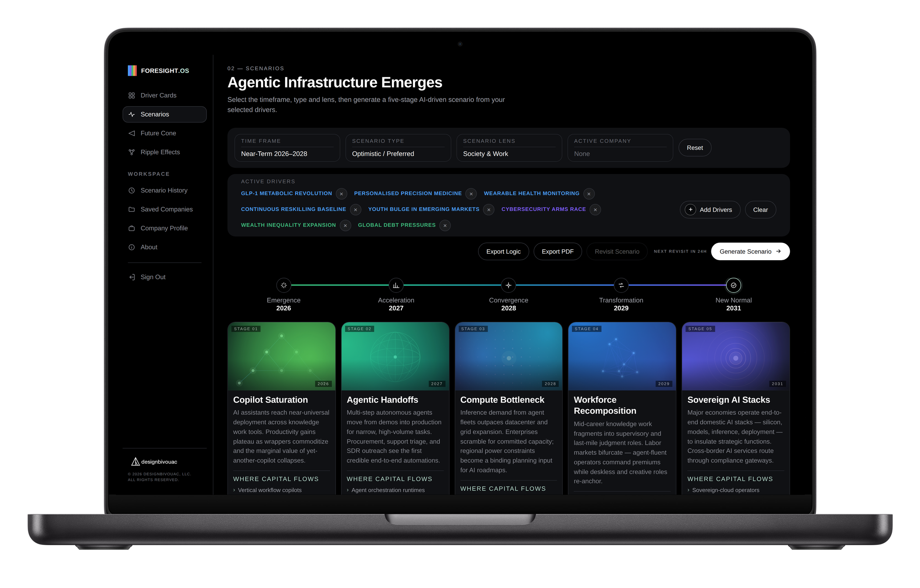Image resolution: width=920 pixels, height=588 pixels.
Task: Select the Transformation 2029 timeline marker
Action: coord(621,286)
